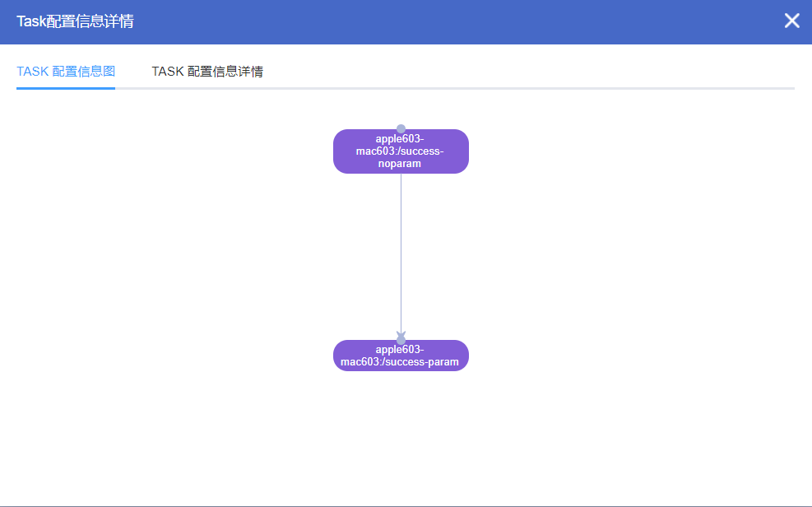Image resolution: width=812 pixels, height=507 pixels.
Task: Select the apple603-mac603:/success-noparam task node
Action: [401, 151]
